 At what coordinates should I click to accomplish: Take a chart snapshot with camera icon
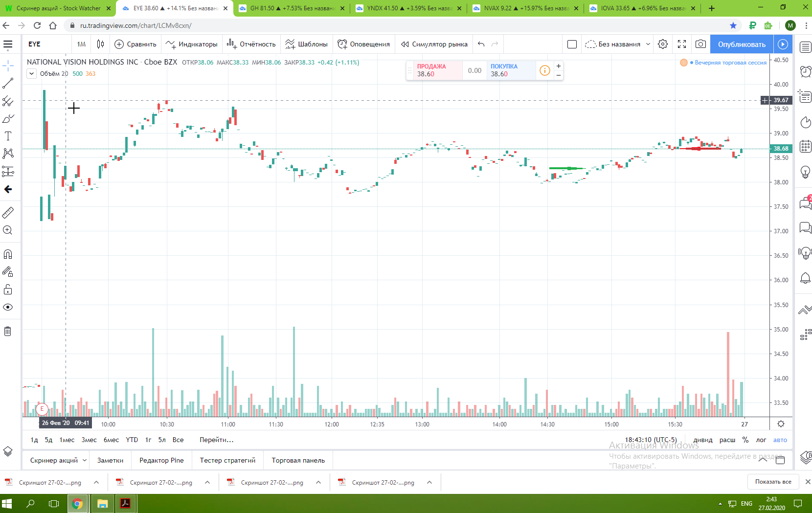700,44
